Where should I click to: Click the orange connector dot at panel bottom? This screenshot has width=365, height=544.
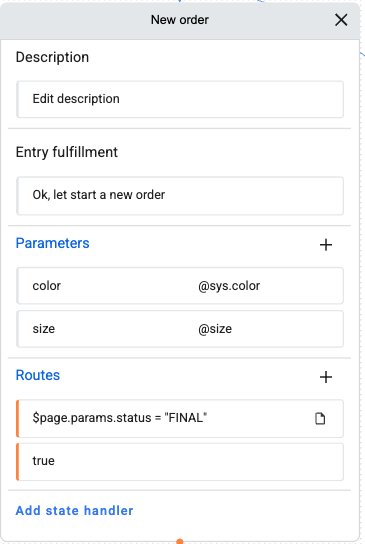click(x=180, y=541)
